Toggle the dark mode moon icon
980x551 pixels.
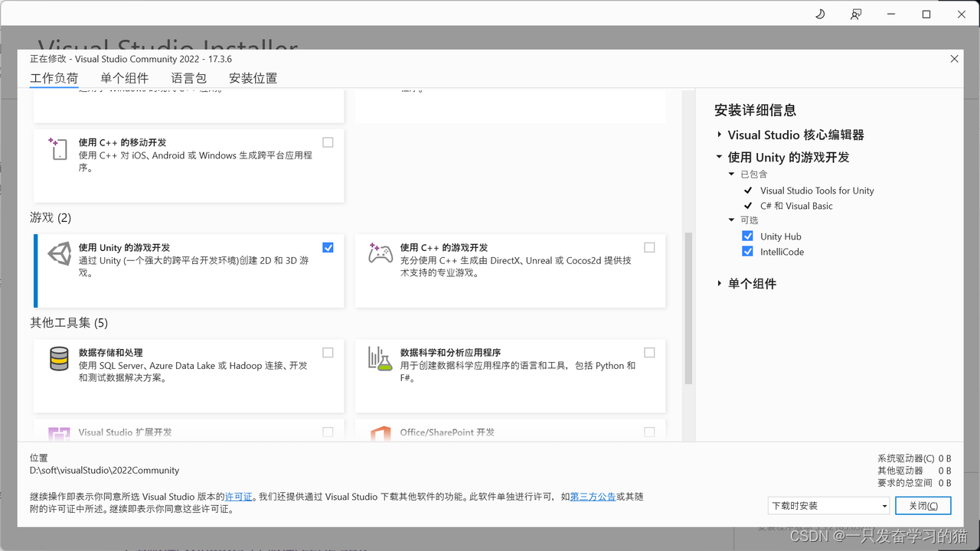click(x=820, y=14)
